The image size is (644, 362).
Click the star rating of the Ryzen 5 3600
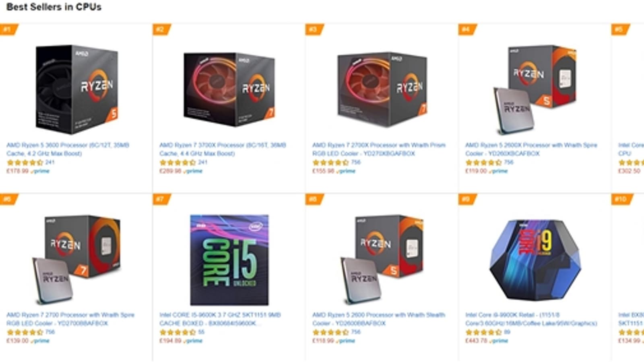[25, 162]
